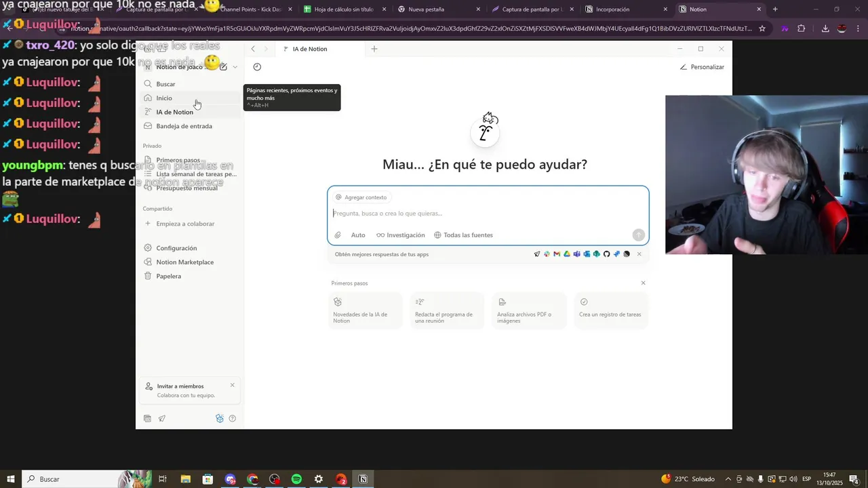Open Configuración settings
Screen dimensions: 868x488
pyautogui.click(x=189, y=248)
